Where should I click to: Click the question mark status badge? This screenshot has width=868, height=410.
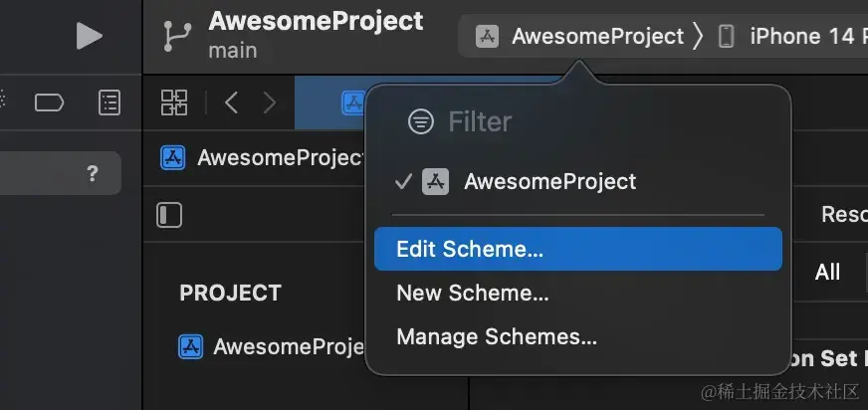point(93,173)
